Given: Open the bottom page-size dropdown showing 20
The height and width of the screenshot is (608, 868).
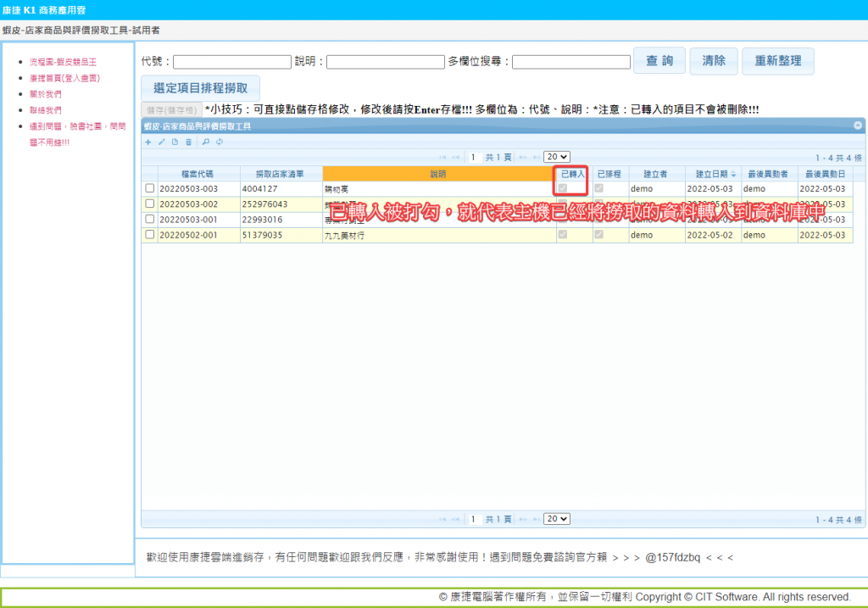Looking at the screenshot, I should [x=557, y=519].
